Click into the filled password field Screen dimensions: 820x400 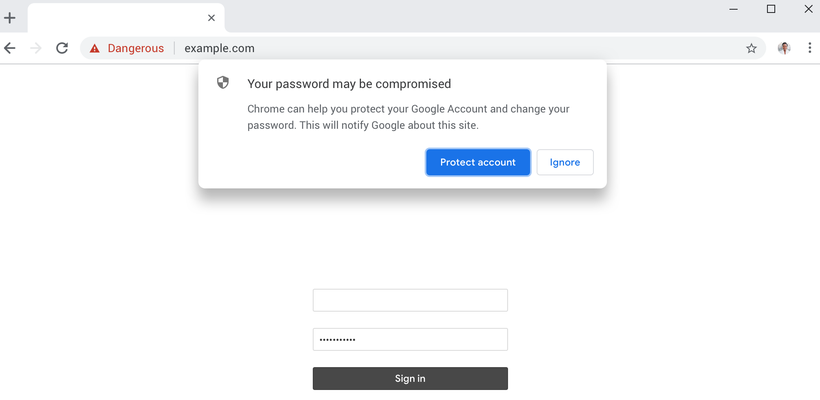[x=410, y=339]
